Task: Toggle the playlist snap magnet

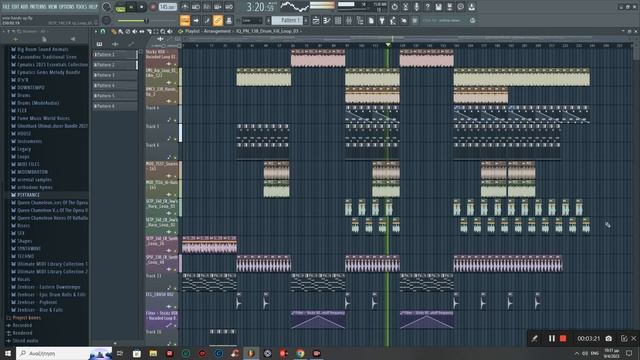Action: [103, 31]
